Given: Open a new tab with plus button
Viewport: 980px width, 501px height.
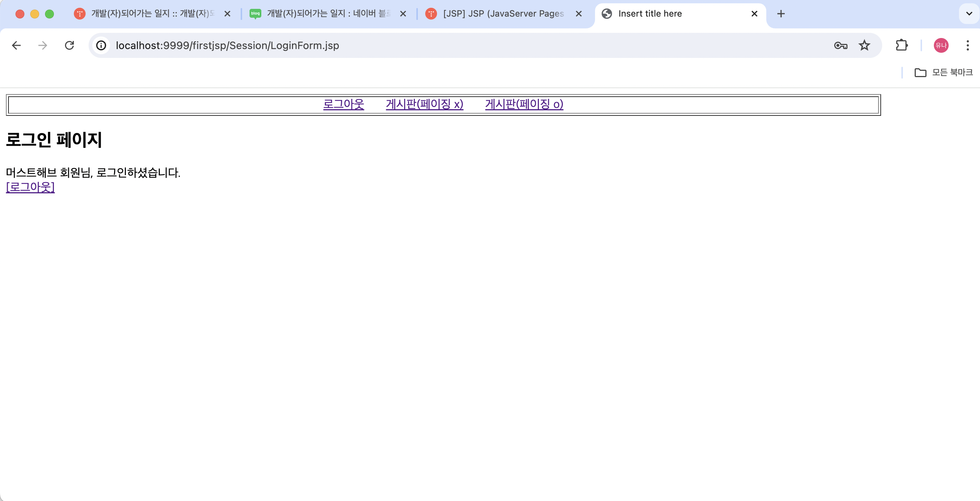Looking at the screenshot, I should 781,14.
